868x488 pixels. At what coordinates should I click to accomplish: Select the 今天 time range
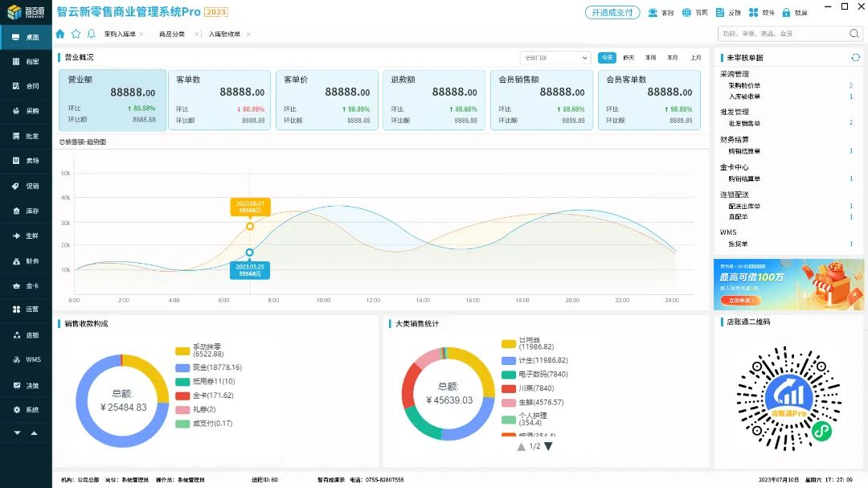point(607,58)
